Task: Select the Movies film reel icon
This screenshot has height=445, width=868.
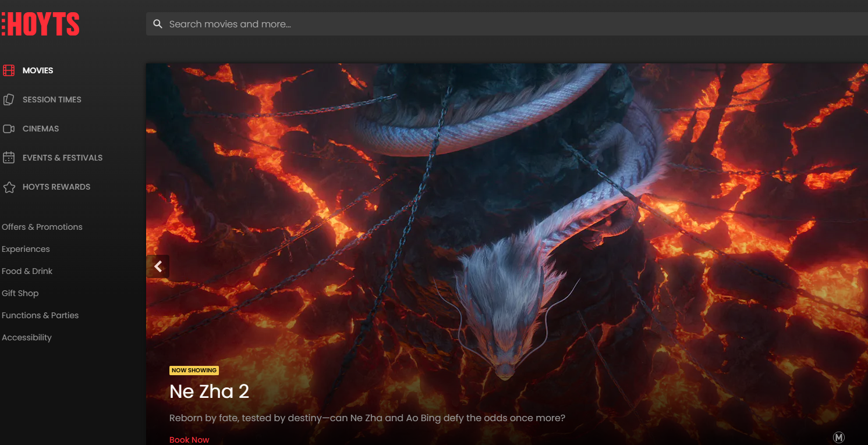Action: pyautogui.click(x=9, y=70)
